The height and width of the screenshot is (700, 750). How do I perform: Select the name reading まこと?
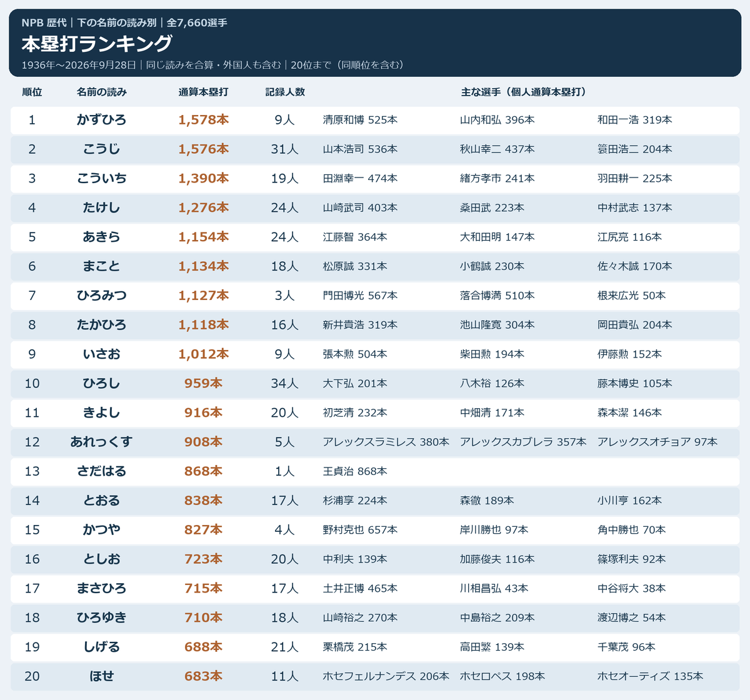click(x=102, y=266)
